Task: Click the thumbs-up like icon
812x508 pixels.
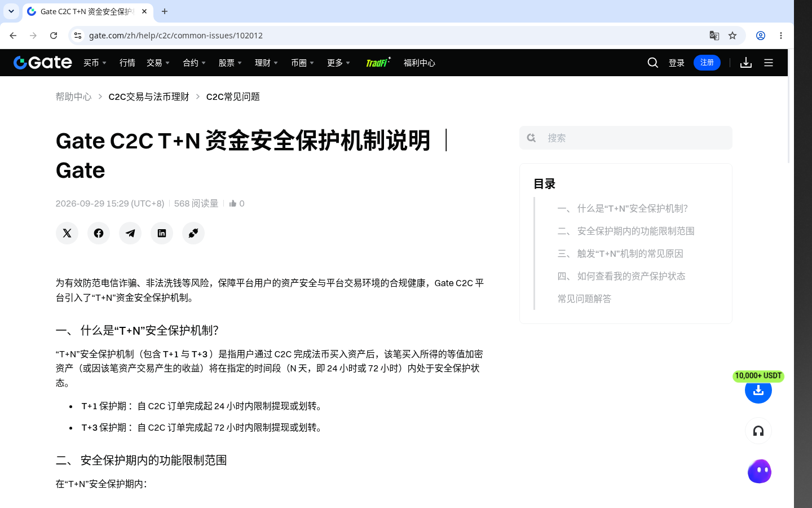Action: pos(233,203)
